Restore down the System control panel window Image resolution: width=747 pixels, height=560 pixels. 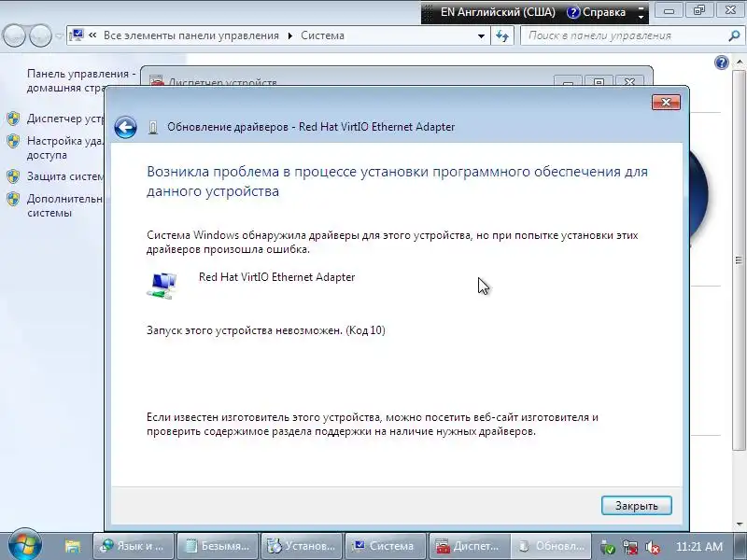(699, 10)
